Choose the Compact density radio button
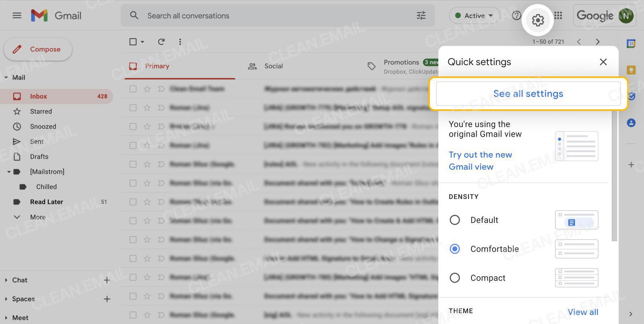Image resolution: width=644 pixels, height=324 pixels. (455, 278)
